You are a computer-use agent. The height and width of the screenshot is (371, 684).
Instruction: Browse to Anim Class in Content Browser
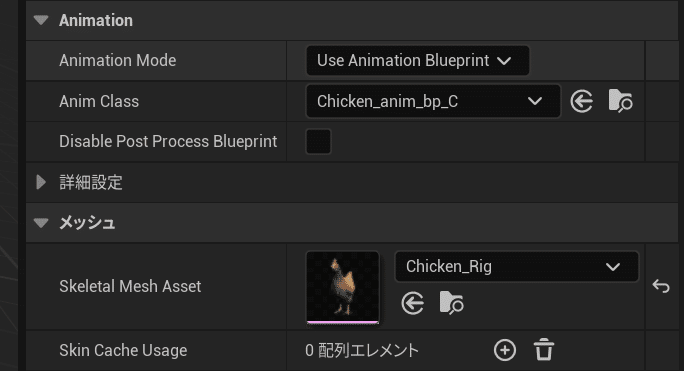click(620, 101)
